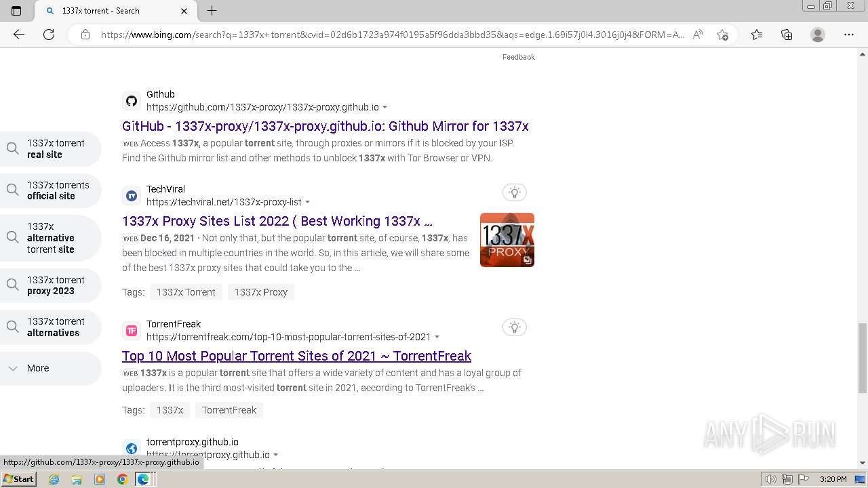Click the taskbar clock showing 3:20 PM
The image size is (868, 488).
point(833,479)
